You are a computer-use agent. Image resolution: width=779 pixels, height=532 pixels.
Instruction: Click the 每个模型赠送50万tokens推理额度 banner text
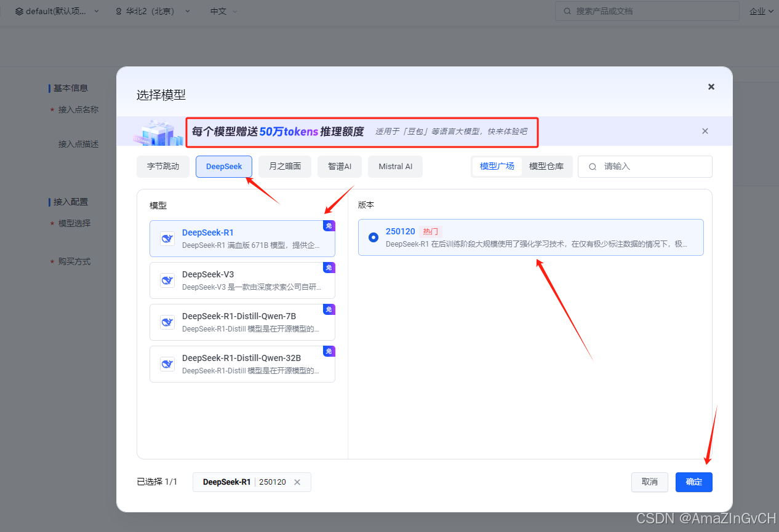[278, 132]
